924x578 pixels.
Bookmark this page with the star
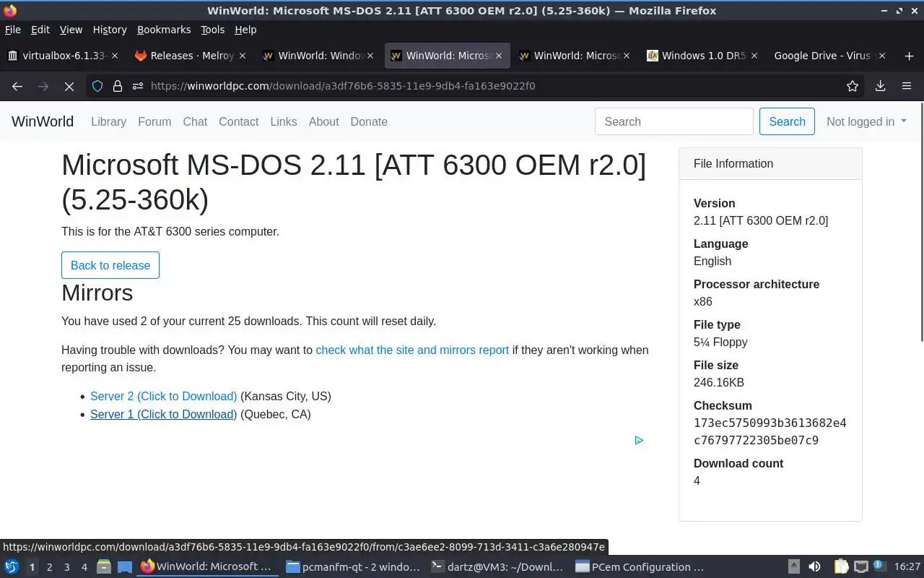pyautogui.click(x=853, y=86)
